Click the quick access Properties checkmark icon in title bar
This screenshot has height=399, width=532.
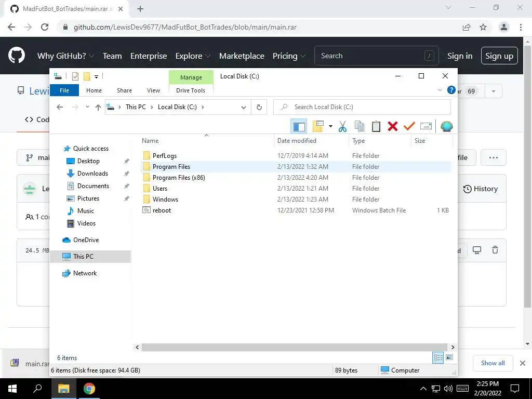(75, 76)
